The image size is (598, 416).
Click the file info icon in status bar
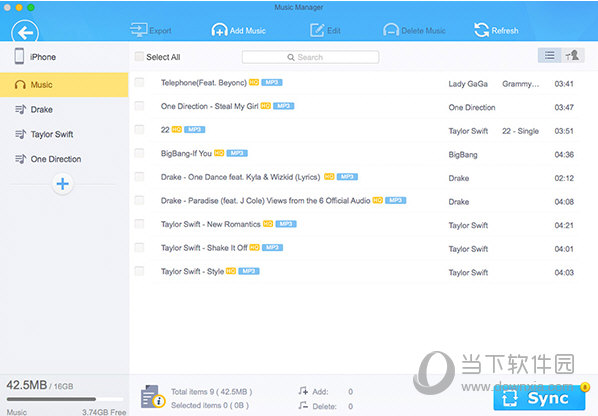[x=153, y=397]
